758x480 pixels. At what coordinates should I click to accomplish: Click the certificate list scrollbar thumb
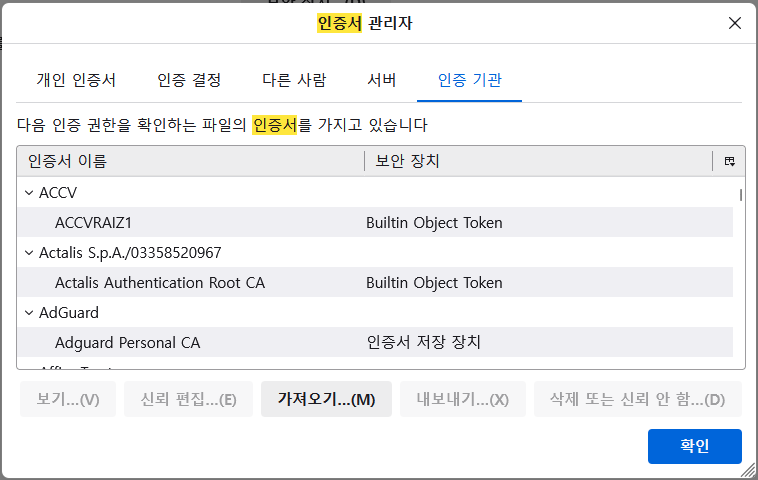[x=740, y=195]
